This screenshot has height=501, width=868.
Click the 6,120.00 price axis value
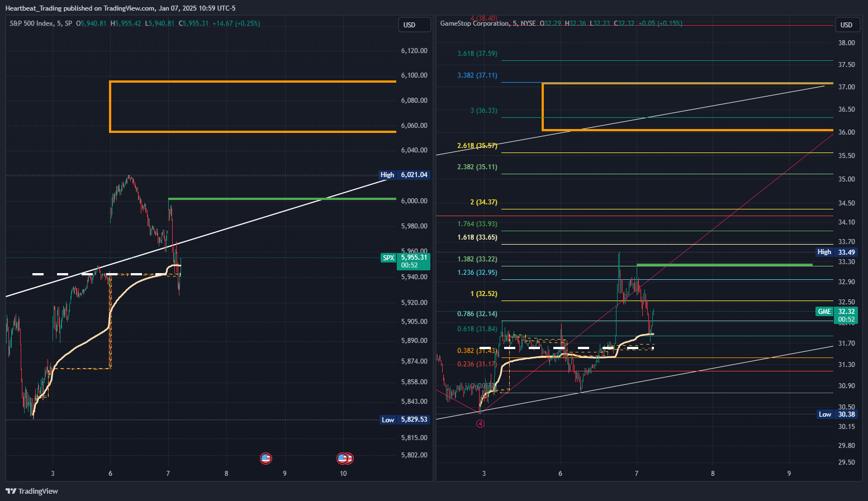[414, 51]
